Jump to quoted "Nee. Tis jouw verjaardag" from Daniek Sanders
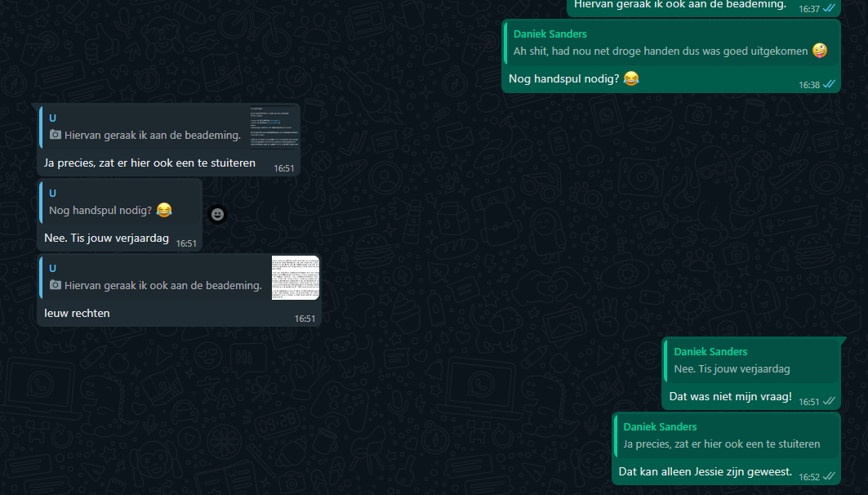868x495 pixels. click(731, 368)
